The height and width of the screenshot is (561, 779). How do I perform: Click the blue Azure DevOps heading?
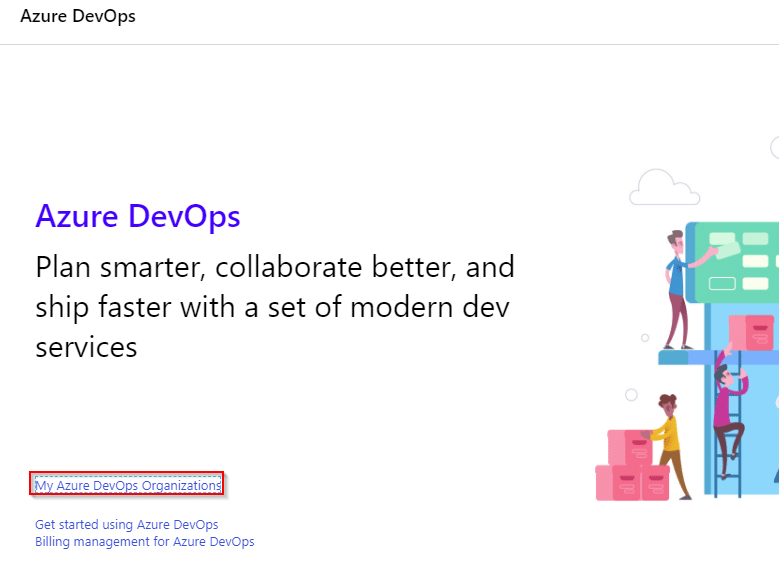(138, 216)
